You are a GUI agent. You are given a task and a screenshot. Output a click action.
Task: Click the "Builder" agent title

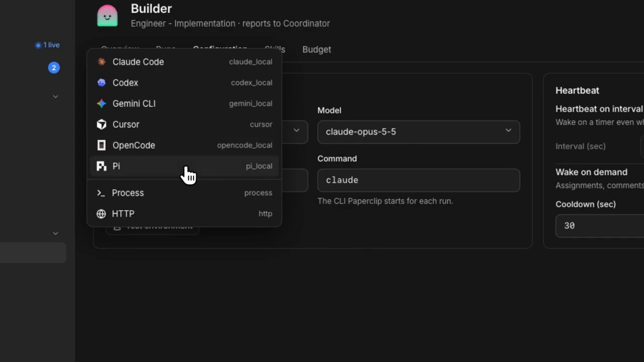(x=151, y=9)
